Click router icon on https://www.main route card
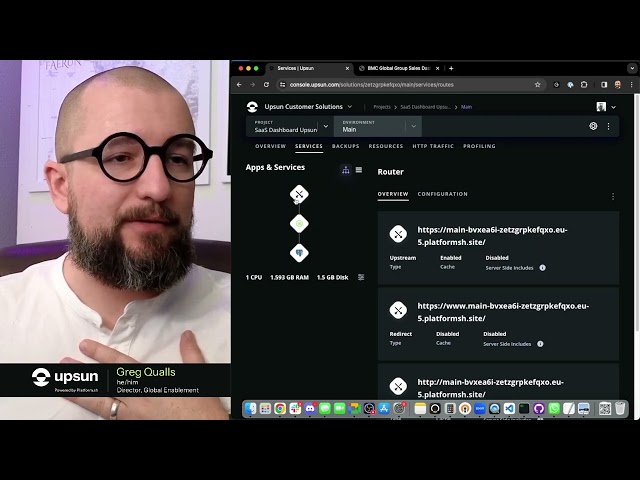Viewport: 640px width, 480px height. (x=398, y=310)
